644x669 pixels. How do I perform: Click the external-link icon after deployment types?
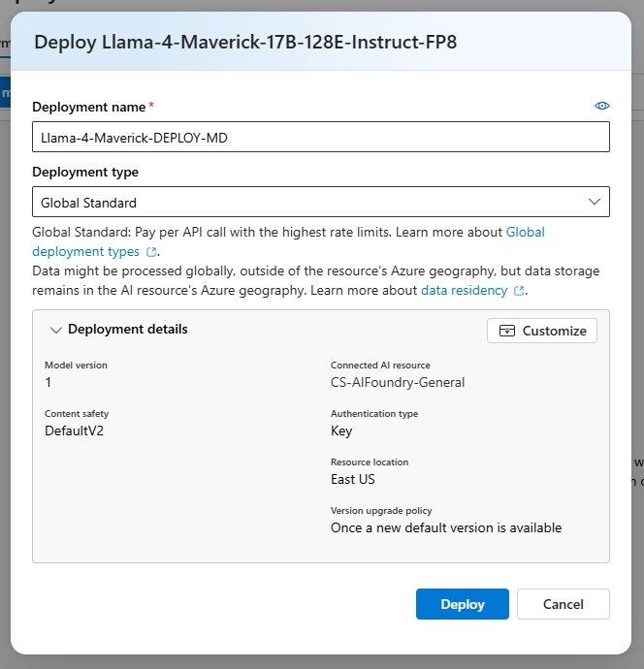click(151, 252)
